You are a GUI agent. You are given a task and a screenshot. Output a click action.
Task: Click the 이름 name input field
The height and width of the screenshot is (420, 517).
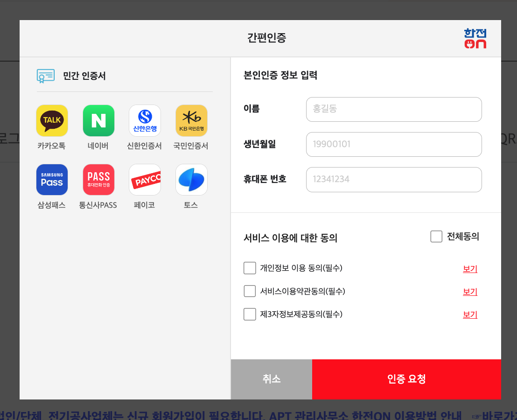point(394,109)
